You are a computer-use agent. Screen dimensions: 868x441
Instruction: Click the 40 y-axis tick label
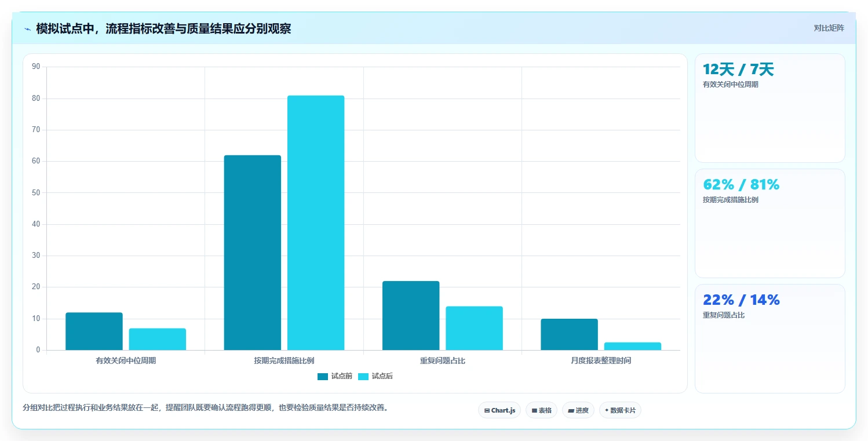click(36, 224)
